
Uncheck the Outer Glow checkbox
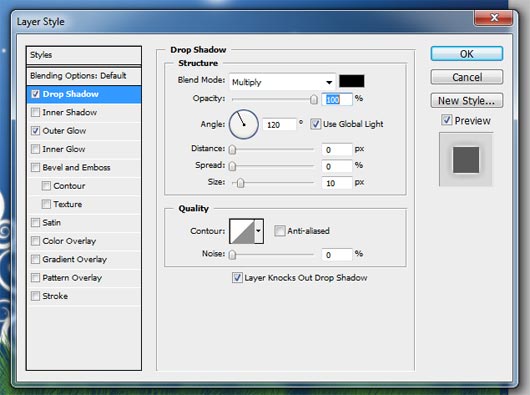click(35, 130)
